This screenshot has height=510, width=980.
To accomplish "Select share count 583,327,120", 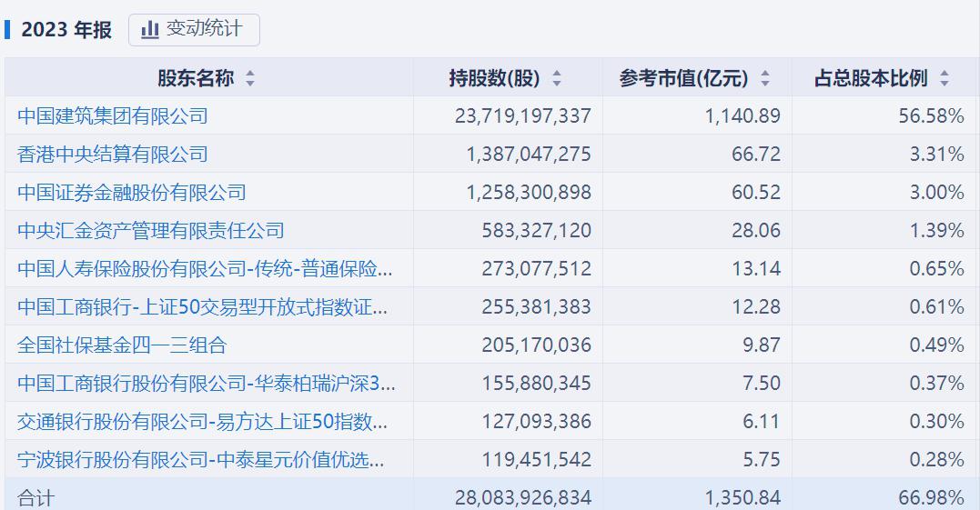I will tap(536, 230).
